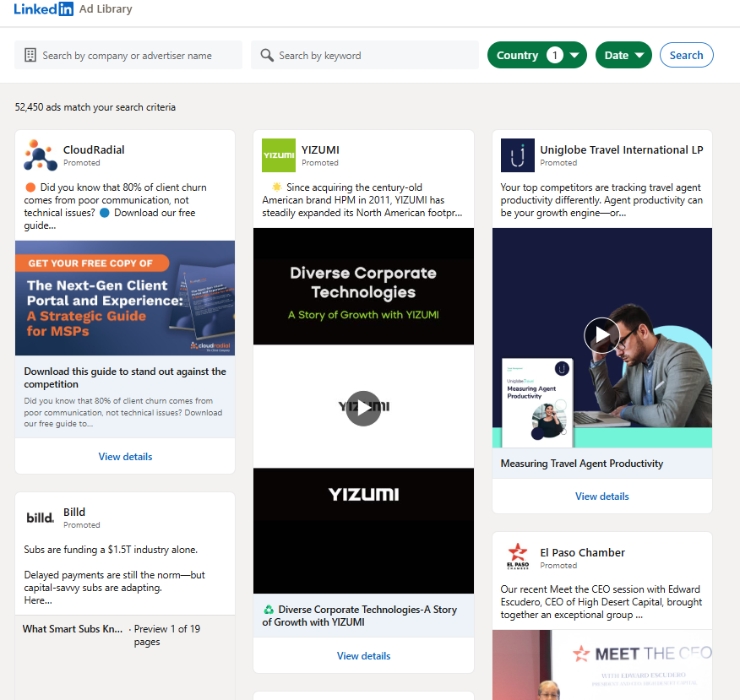Click the LinkedIn logo
The image size is (740, 700).
[x=43, y=9]
